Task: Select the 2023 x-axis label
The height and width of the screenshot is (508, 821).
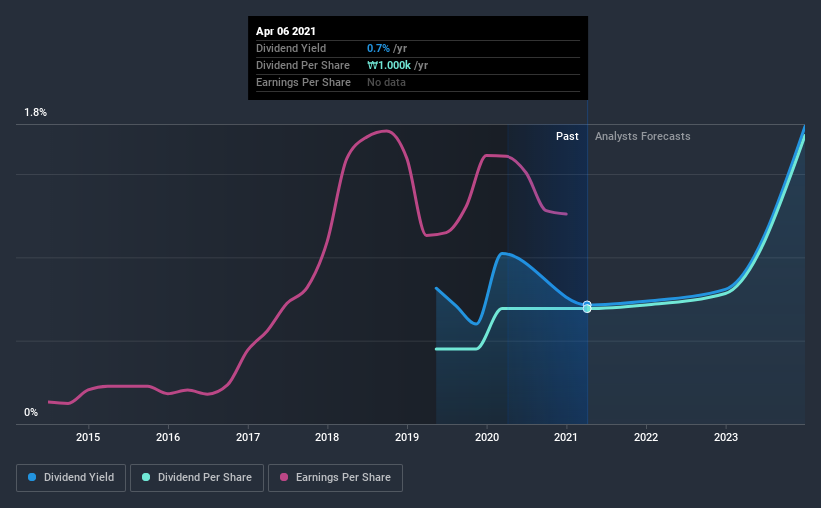Action: pyautogui.click(x=726, y=437)
